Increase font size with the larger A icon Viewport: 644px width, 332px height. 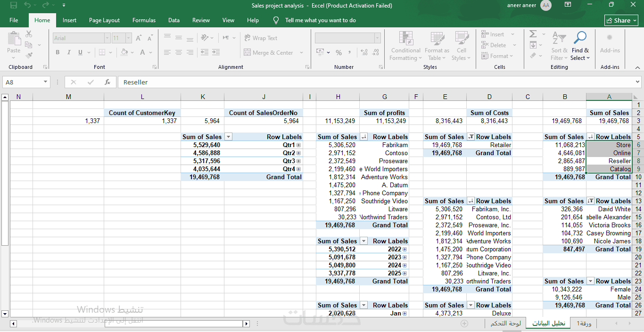tap(139, 38)
